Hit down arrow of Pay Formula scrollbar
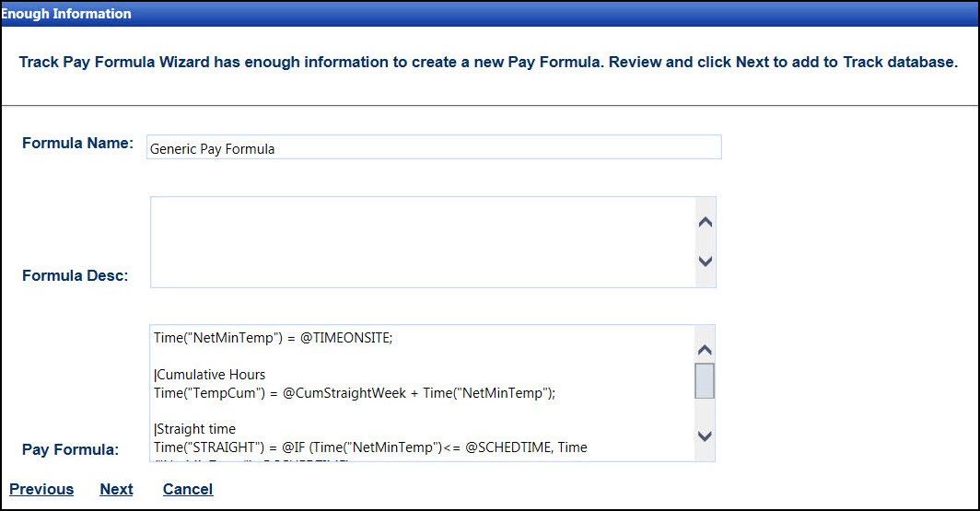 pyautogui.click(x=705, y=436)
